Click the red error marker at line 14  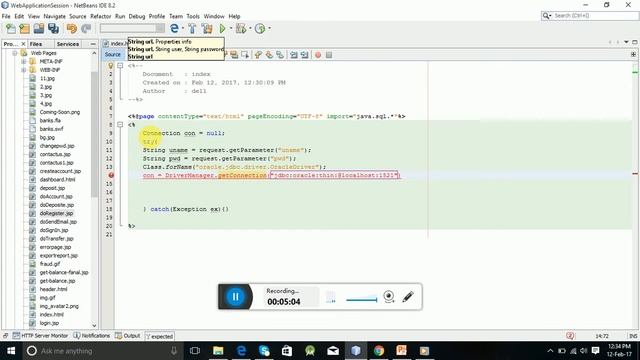point(111,175)
